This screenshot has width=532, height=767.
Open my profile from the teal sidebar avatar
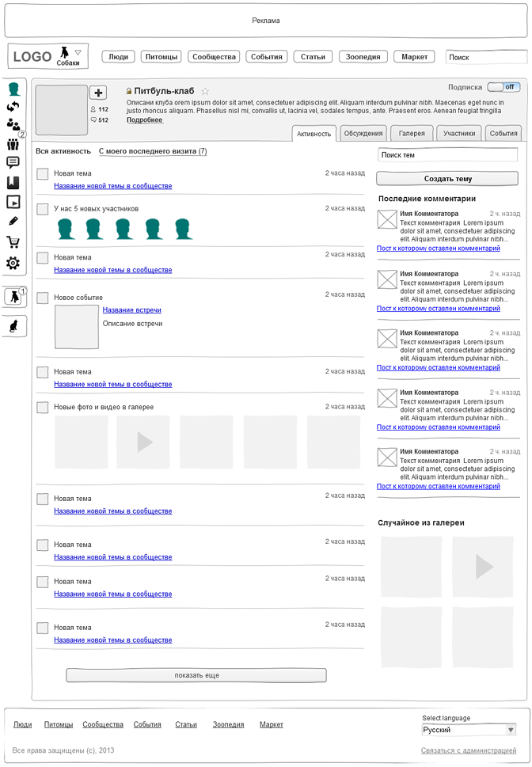[14, 89]
